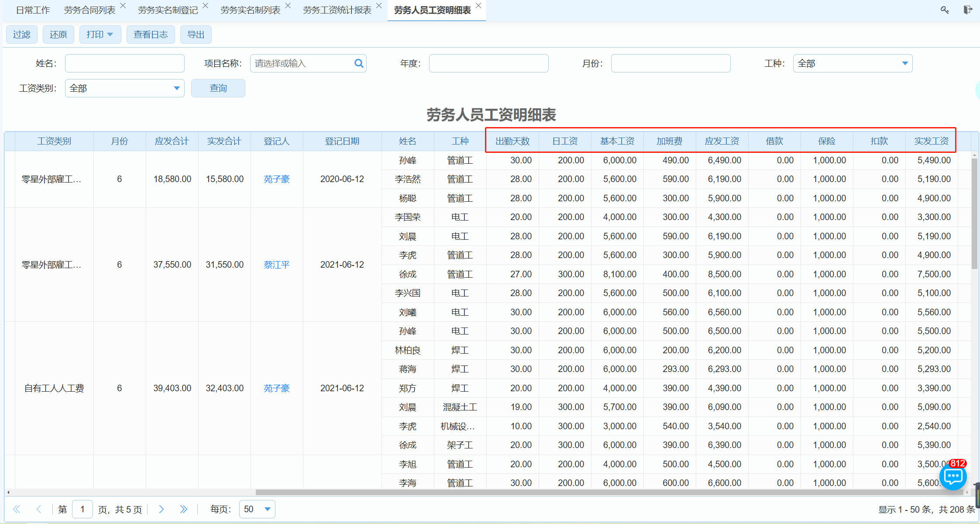Open the 蔡江平 registrant link

[x=276, y=265]
